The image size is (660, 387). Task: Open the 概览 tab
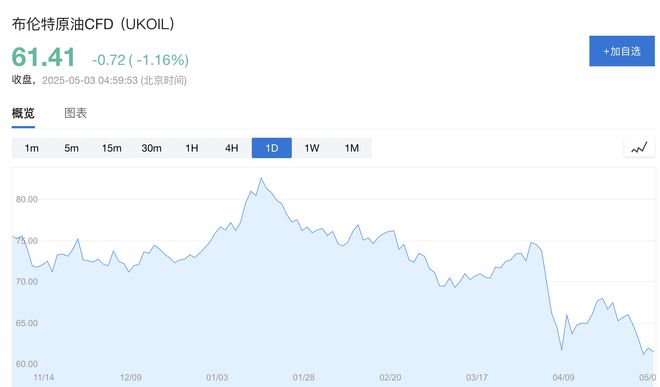point(23,113)
